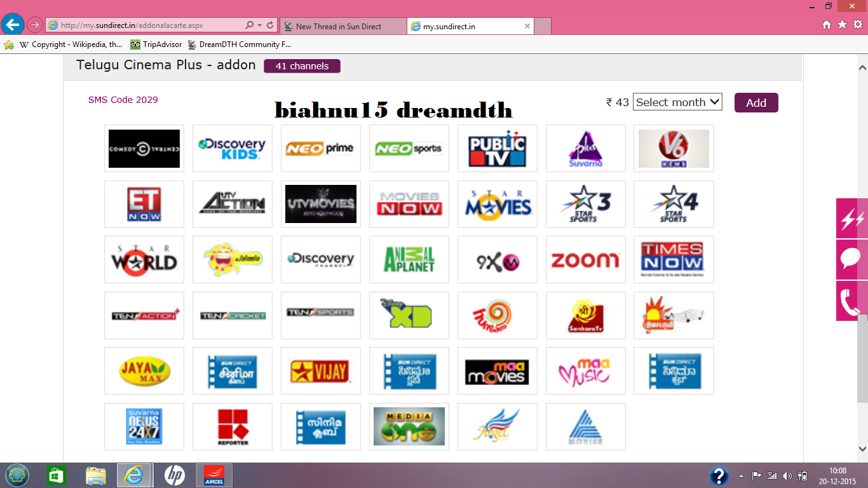Select the Discovery Kids channel logo
This screenshot has width=868, height=488.
[x=233, y=149]
